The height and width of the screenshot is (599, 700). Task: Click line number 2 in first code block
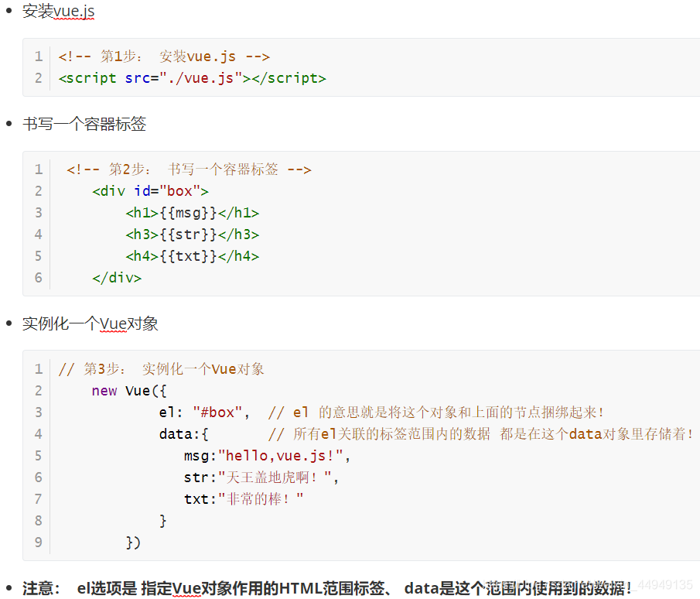38,77
